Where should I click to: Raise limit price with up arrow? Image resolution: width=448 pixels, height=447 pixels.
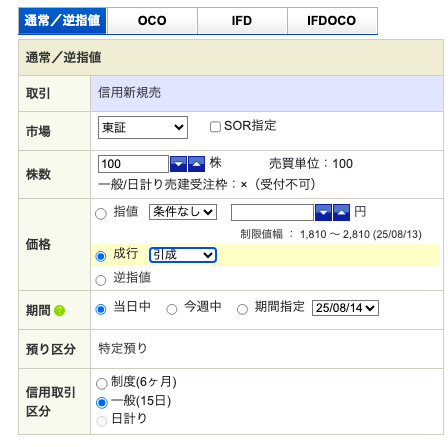click(342, 212)
